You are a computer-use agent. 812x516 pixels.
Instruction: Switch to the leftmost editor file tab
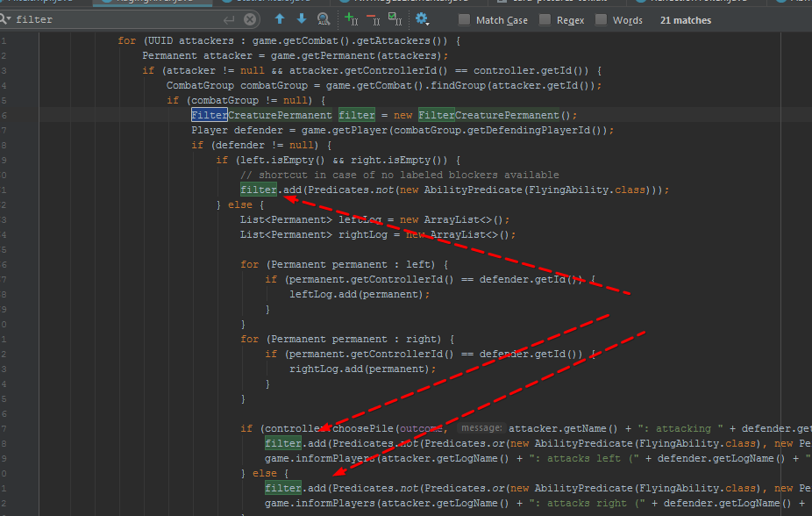(39, 3)
